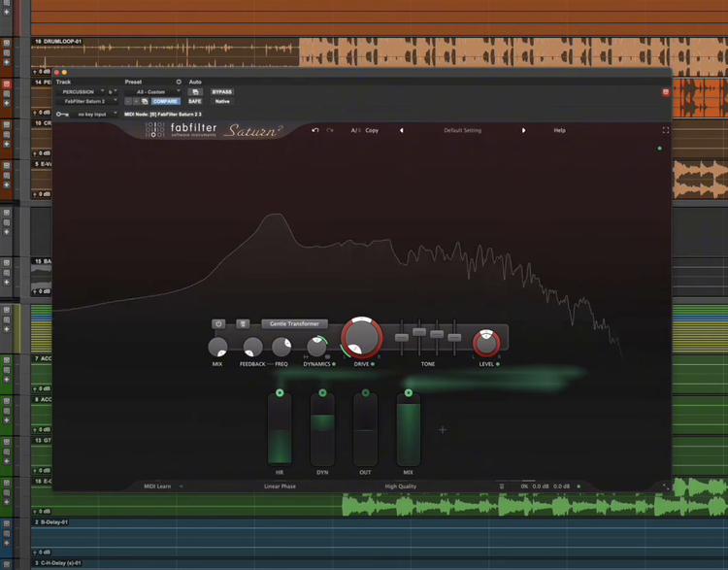
Task: Click the copy settings icon beside COMPARE
Action: coord(145,101)
